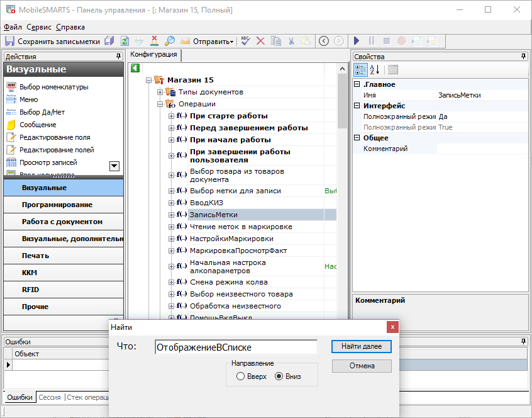The image size is (532, 418).
Task: Click the envelope Отправить icon
Action: pos(185,41)
